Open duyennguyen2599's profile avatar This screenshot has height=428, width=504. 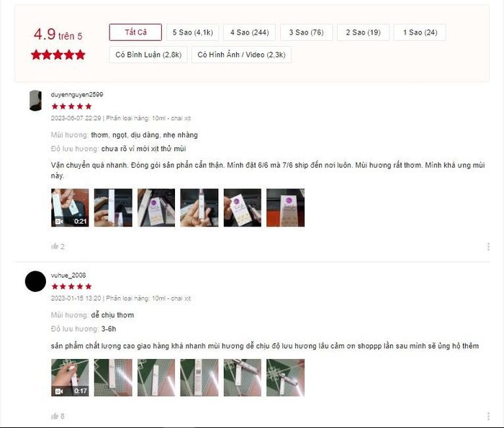(x=35, y=101)
